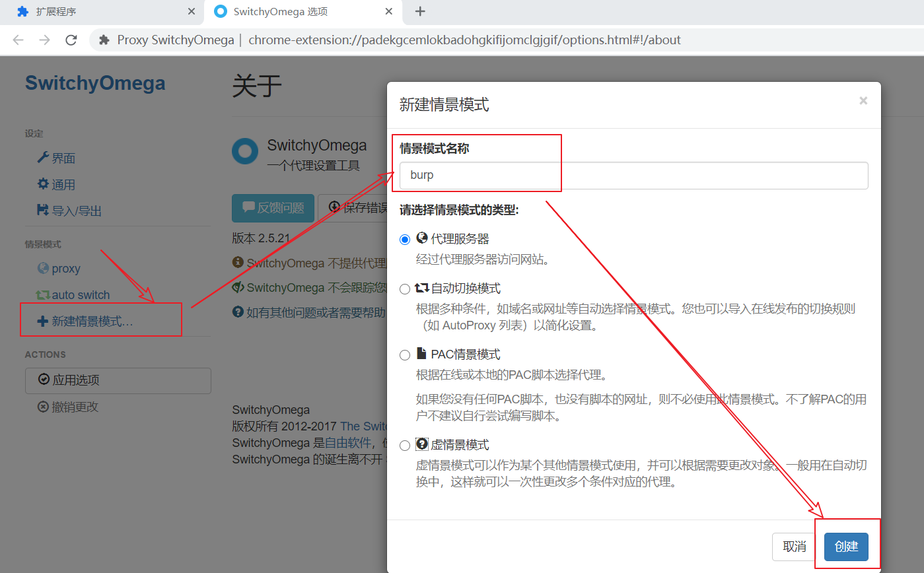Open the 导入/导出 page
This screenshot has height=573, width=924.
(x=69, y=211)
